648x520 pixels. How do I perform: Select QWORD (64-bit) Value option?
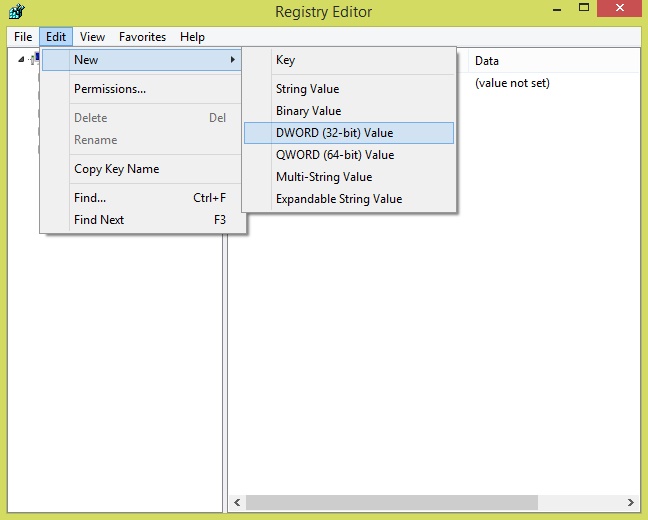coord(349,155)
